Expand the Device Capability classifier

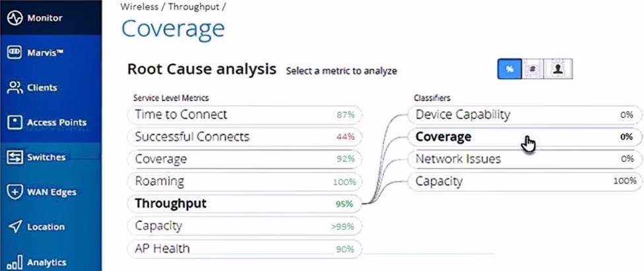[x=524, y=114]
